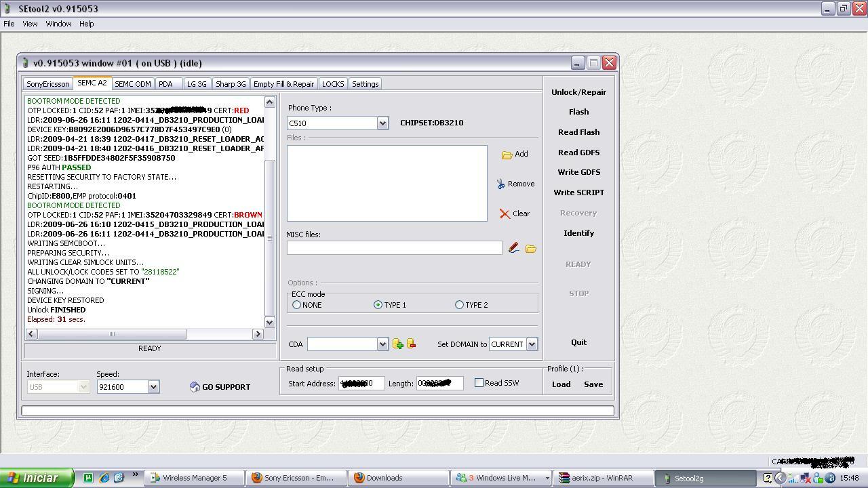Open the MISC files folder browse icon
868x488 pixels.
click(531, 249)
